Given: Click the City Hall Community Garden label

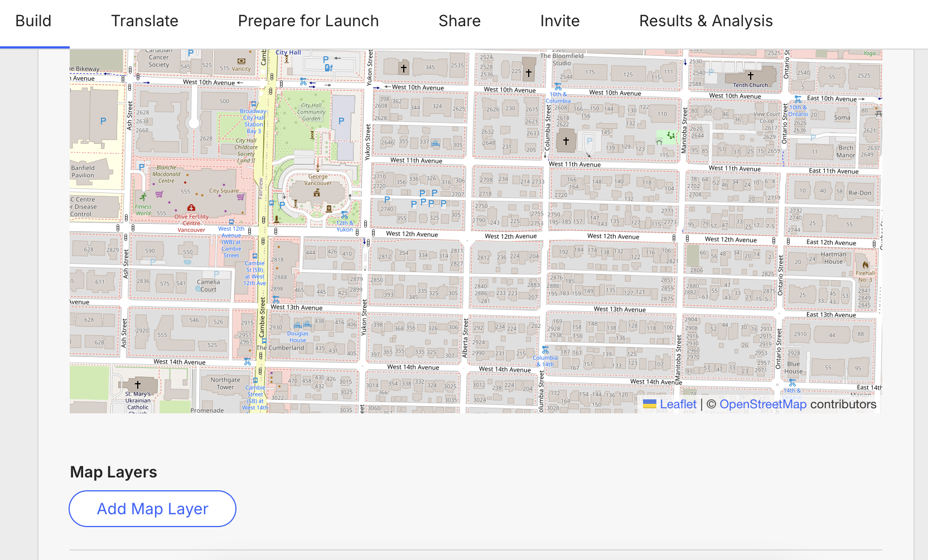Looking at the screenshot, I should coord(311,112).
